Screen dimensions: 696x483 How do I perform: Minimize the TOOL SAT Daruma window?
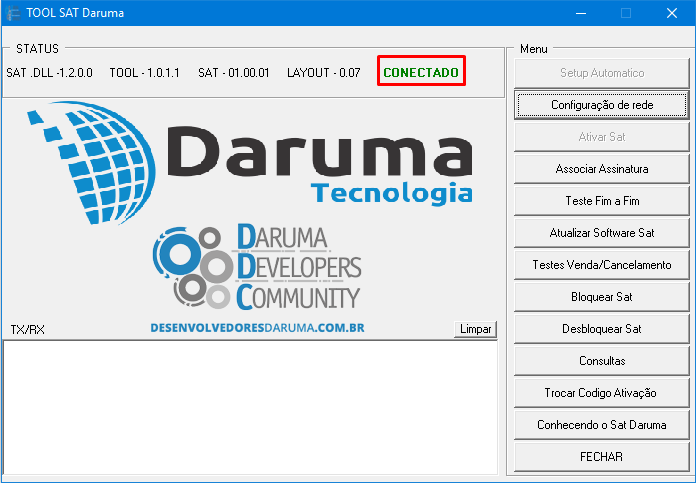click(581, 13)
